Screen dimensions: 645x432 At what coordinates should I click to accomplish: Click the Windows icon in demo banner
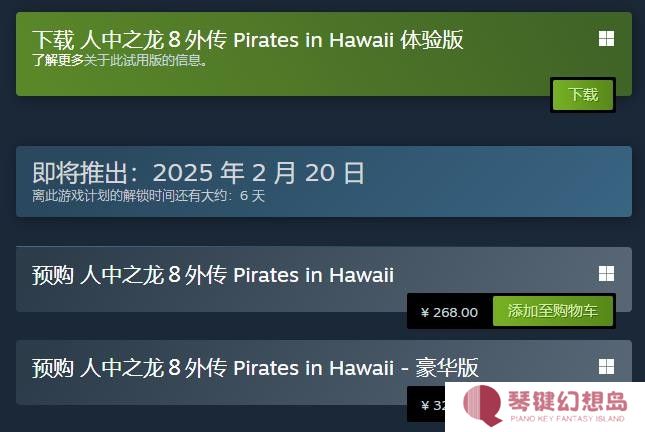(x=606, y=39)
